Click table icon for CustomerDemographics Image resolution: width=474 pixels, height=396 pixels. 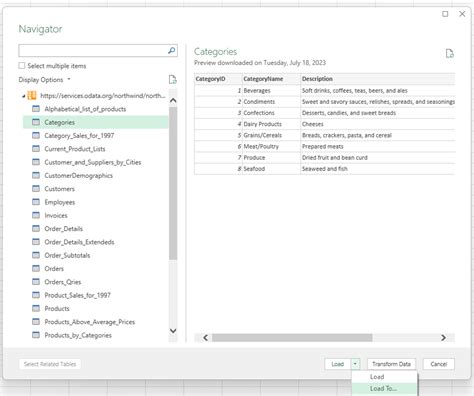click(36, 175)
